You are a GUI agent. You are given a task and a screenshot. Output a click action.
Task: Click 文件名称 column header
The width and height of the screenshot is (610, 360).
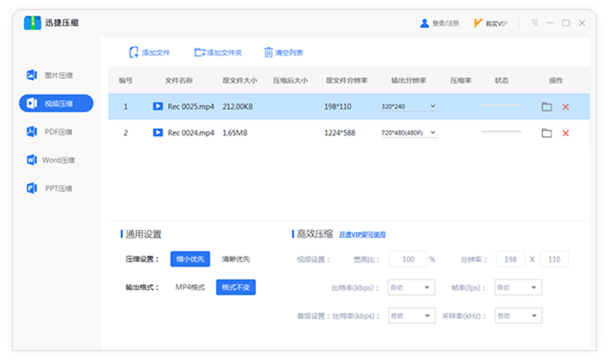179,81
